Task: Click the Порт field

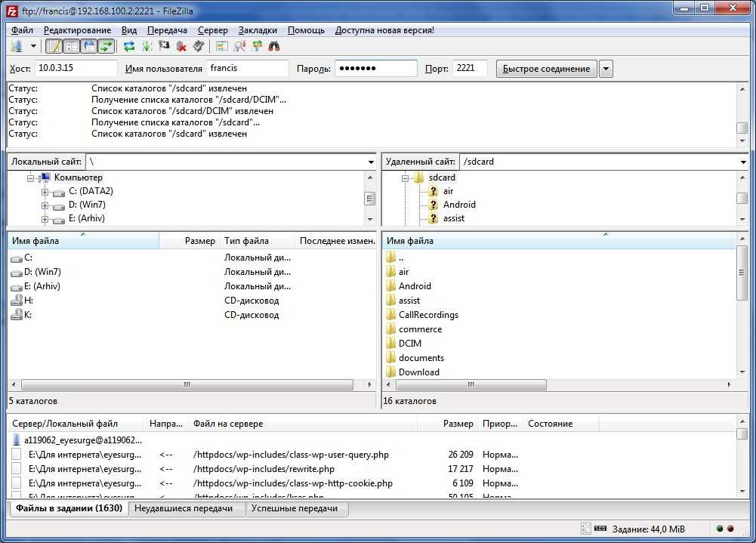Action: [x=470, y=68]
